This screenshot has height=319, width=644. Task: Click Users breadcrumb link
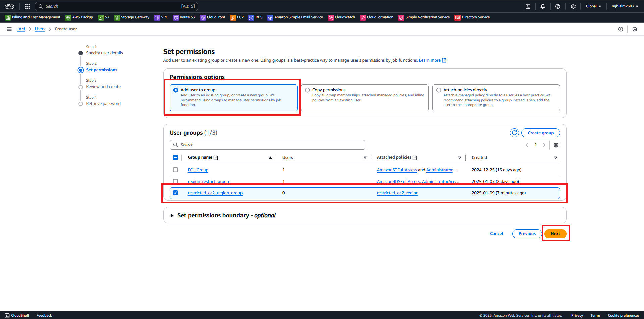(x=40, y=29)
